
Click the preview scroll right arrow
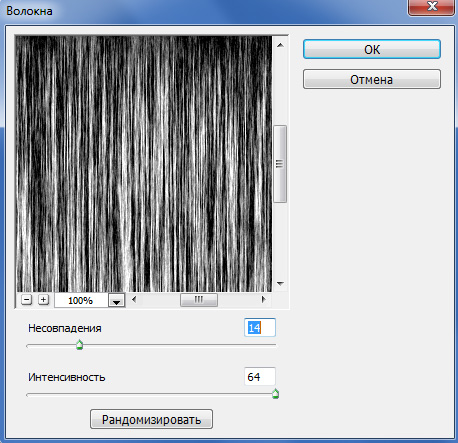click(x=263, y=300)
